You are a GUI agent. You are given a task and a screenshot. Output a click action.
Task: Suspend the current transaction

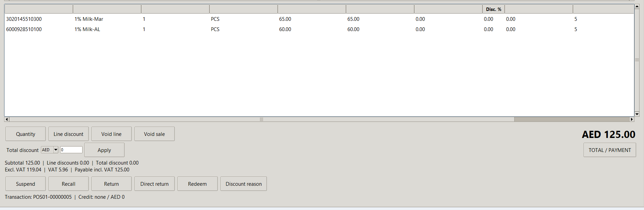(26, 184)
